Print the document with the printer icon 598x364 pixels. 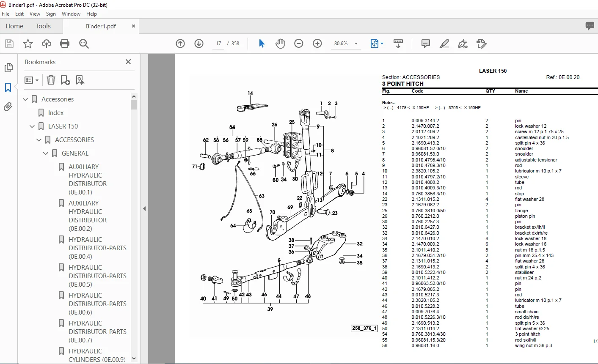(65, 44)
